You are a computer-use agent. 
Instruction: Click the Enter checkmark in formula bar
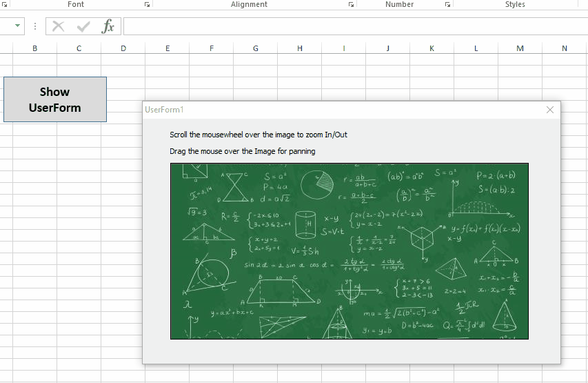[x=83, y=26]
